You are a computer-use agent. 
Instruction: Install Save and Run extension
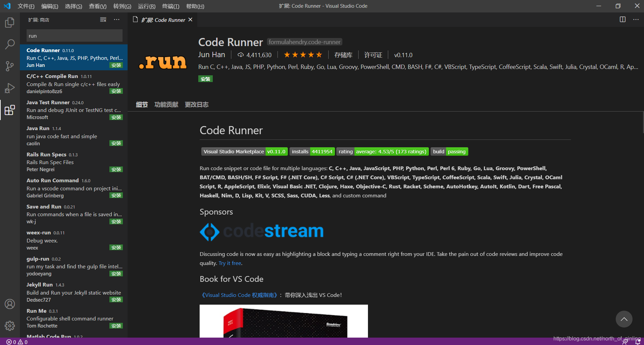[116, 222]
